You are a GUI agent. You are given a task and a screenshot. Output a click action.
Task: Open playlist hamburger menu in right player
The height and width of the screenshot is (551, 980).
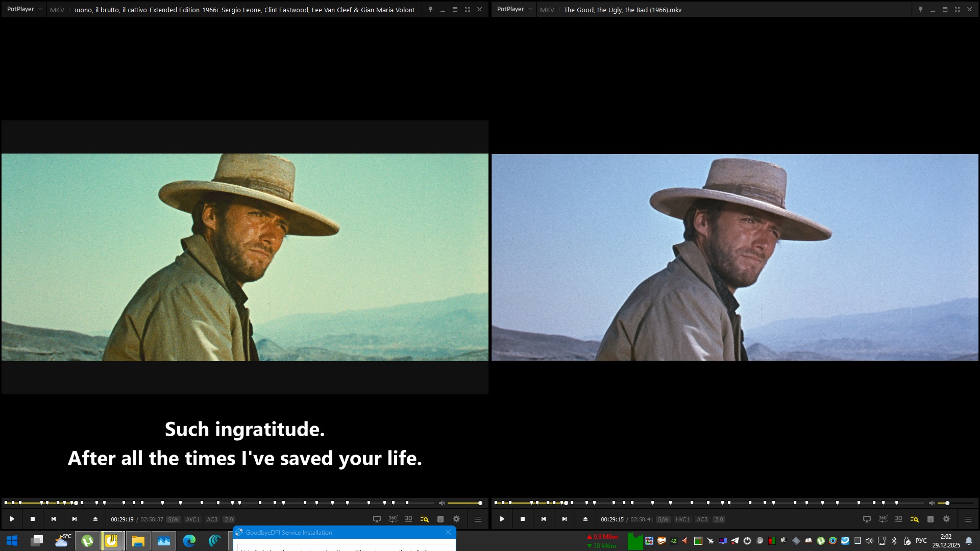pyautogui.click(x=968, y=519)
